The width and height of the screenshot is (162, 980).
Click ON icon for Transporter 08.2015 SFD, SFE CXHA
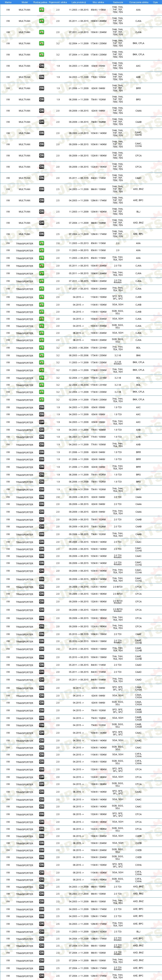pos(41,865)
